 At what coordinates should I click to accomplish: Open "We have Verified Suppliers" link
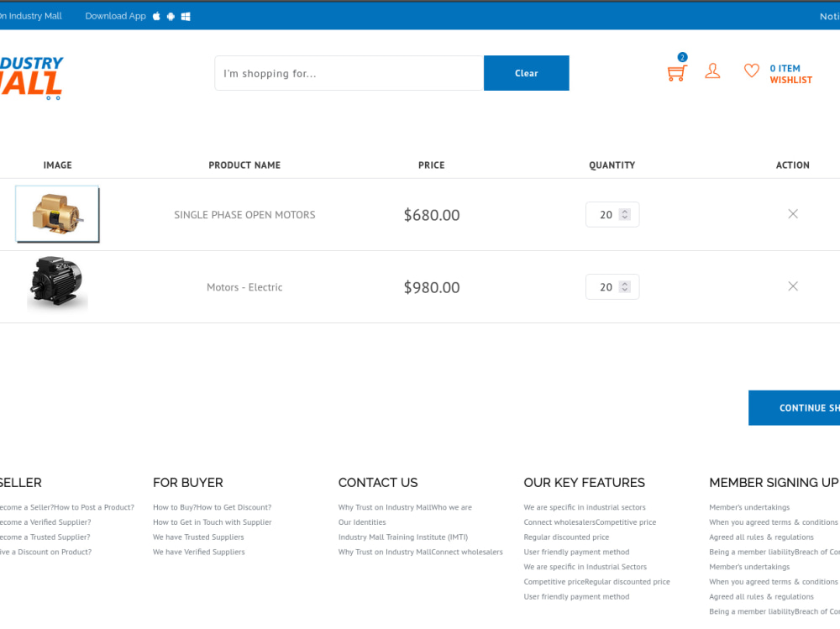pos(199,552)
